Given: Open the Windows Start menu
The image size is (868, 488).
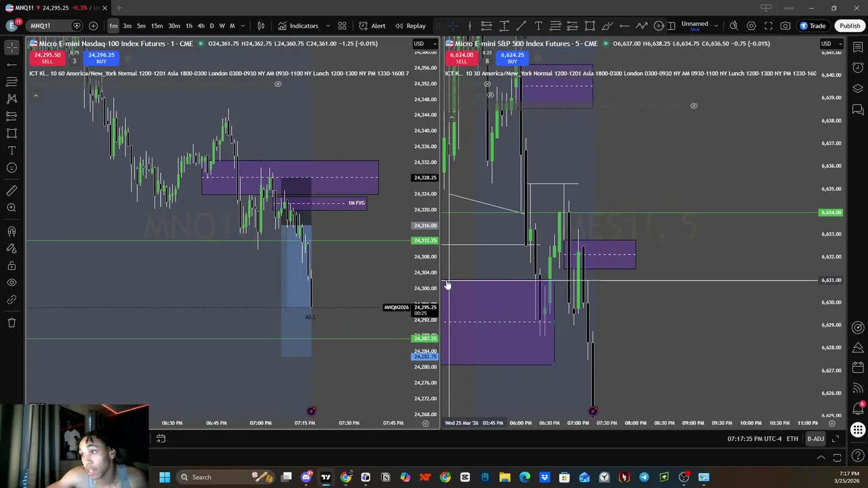Looking at the screenshot, I should [x=164, y=477].
